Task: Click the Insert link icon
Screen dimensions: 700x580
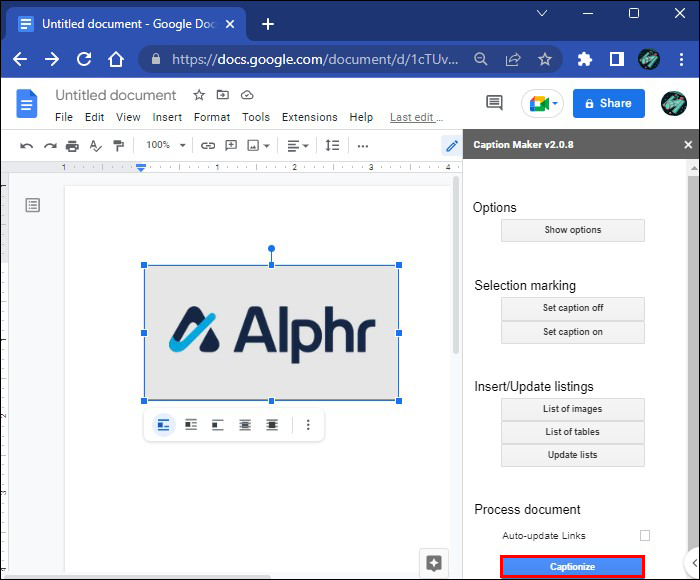Action: [208, 146]
